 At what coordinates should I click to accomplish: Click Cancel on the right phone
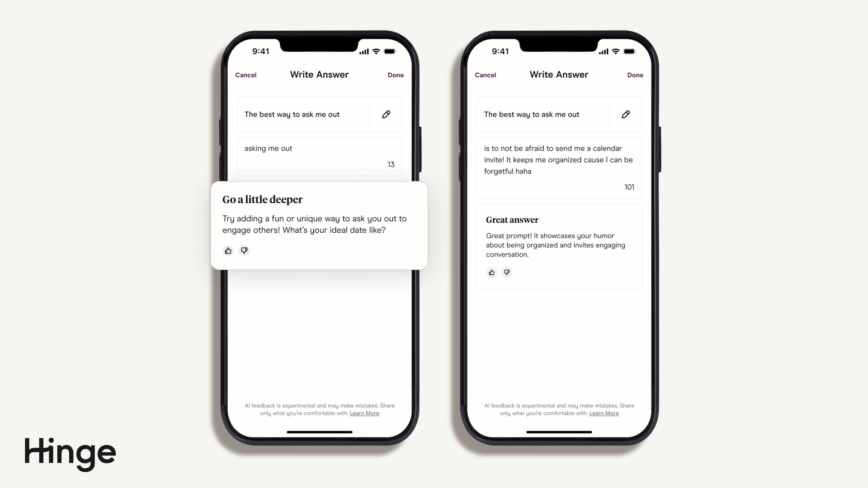[485, 75]
